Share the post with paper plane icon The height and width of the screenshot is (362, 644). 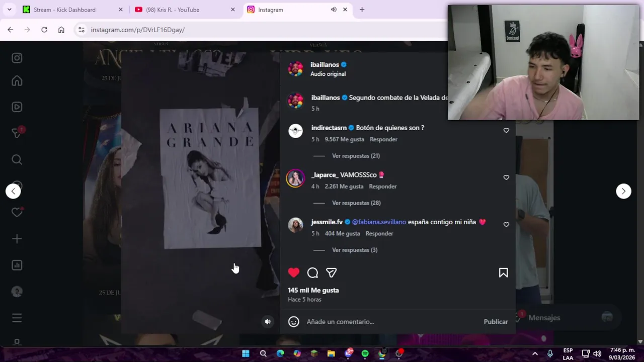331,273
